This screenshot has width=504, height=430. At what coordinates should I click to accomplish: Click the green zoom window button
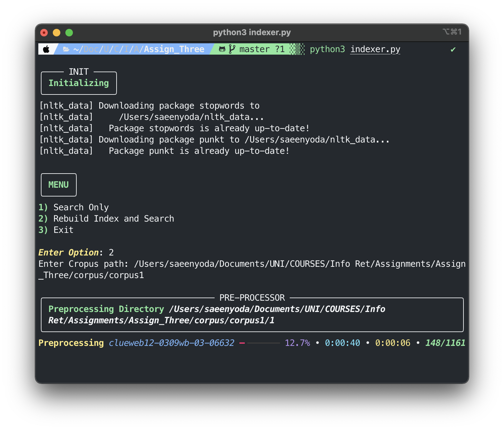[69, 33]
